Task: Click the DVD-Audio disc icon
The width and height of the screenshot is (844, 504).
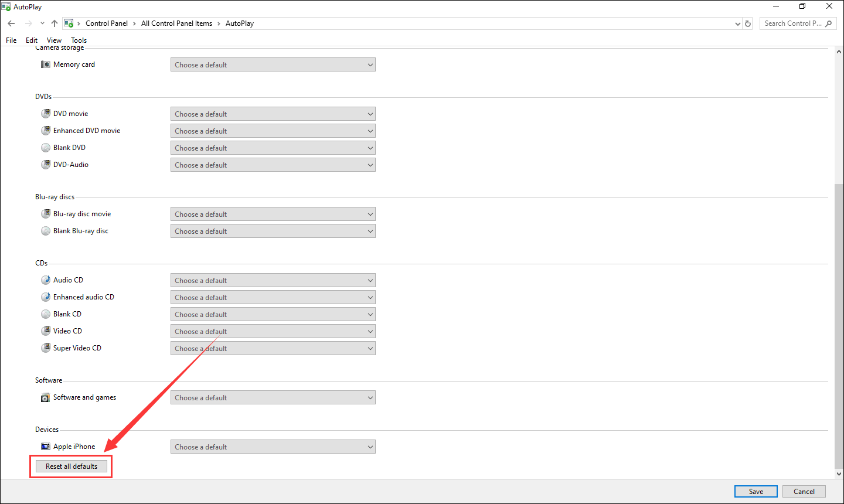Action: coord(45,165)
